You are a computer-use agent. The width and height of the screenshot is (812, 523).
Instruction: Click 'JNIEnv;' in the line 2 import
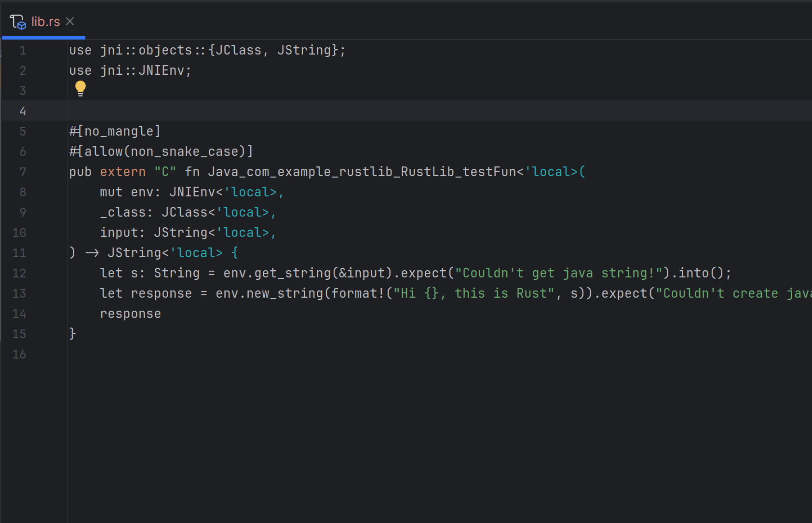pos(165,70)
